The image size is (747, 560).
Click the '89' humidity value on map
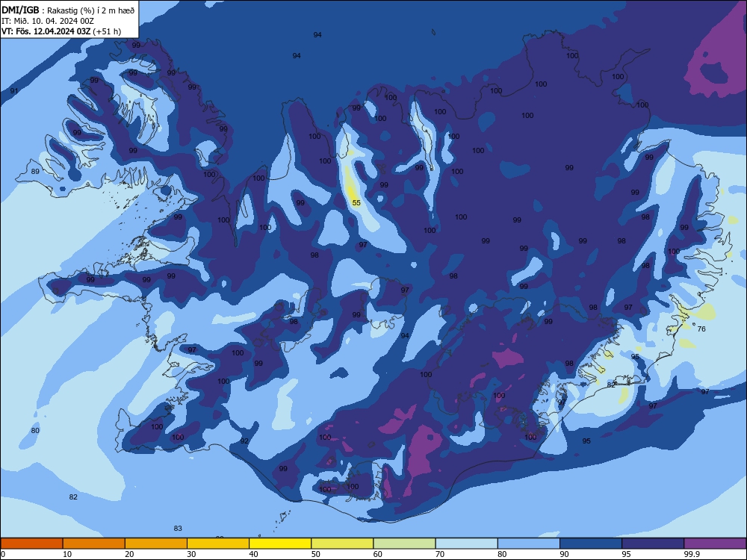click(x=35, y=172)
